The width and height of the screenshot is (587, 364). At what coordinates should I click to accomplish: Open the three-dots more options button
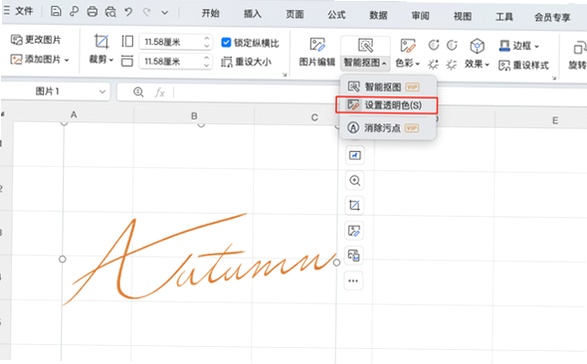click(x=353, y=280)
